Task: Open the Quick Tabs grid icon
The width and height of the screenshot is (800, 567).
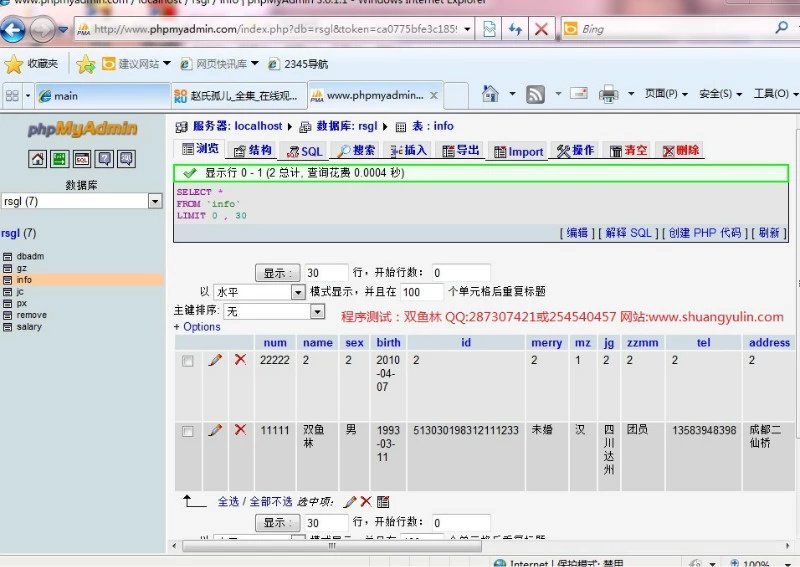Action: click(x=12, y=95)
